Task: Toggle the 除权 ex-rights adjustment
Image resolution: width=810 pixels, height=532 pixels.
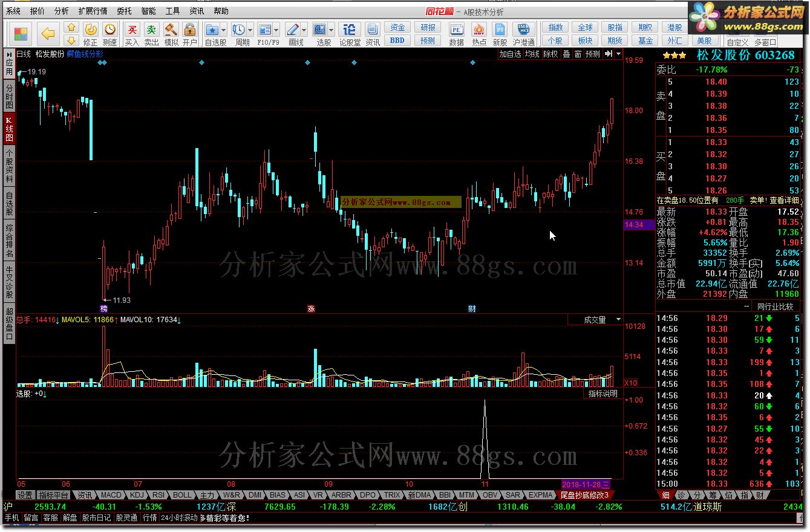Action: tap(550, 54)
